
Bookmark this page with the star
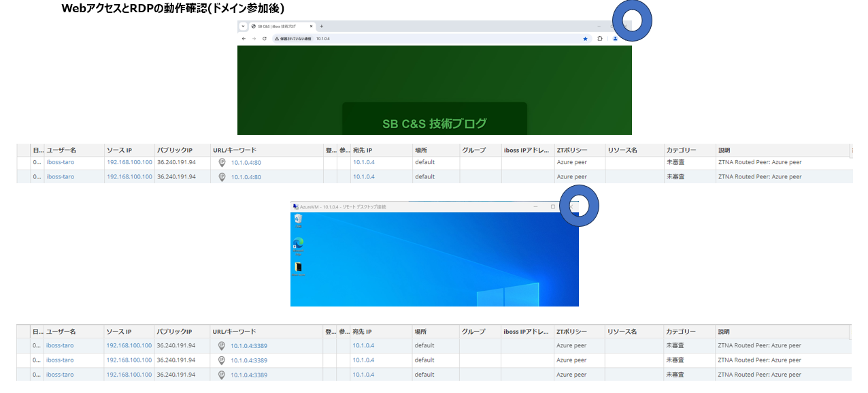tap(585, 39)
